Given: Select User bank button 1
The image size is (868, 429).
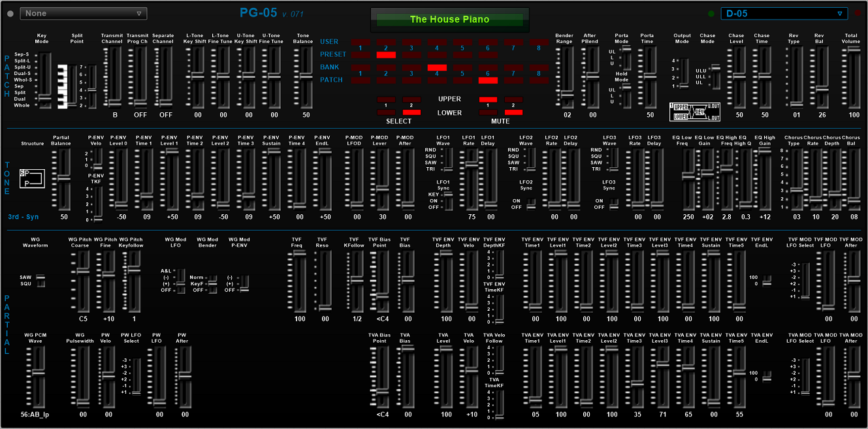Looking at the screenshot, I should click(361, 42).
